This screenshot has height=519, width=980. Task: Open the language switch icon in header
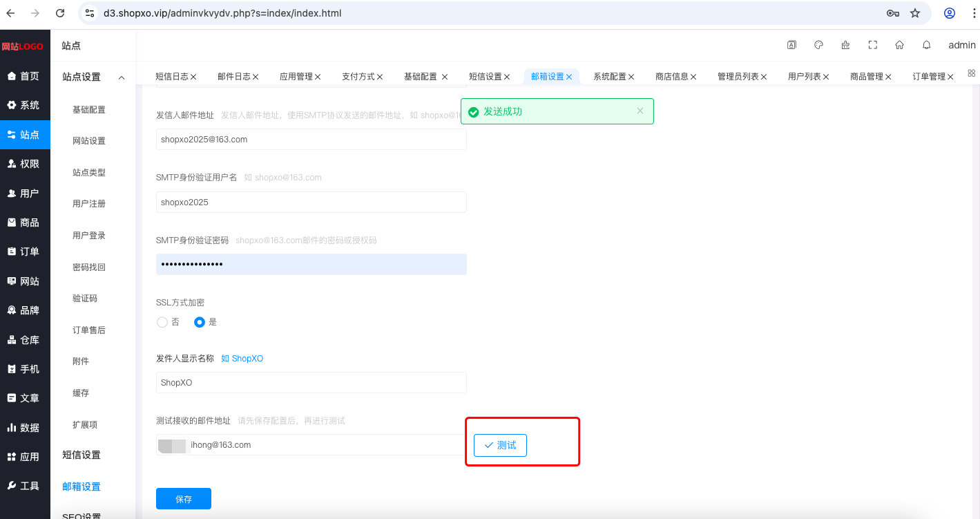click(792, 45)
